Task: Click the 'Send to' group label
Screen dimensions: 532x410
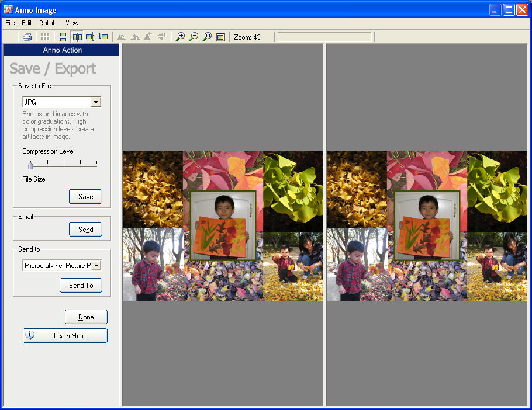Action: coord(29,249)
